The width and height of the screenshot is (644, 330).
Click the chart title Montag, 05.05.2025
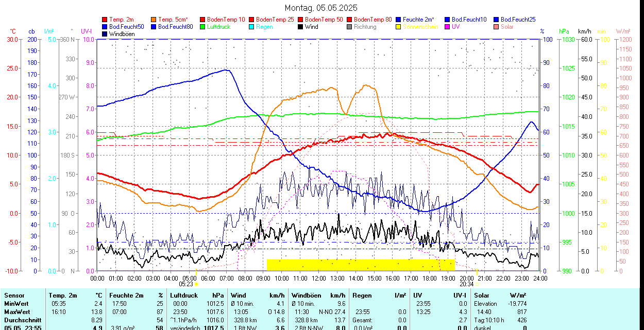point(321,8)
